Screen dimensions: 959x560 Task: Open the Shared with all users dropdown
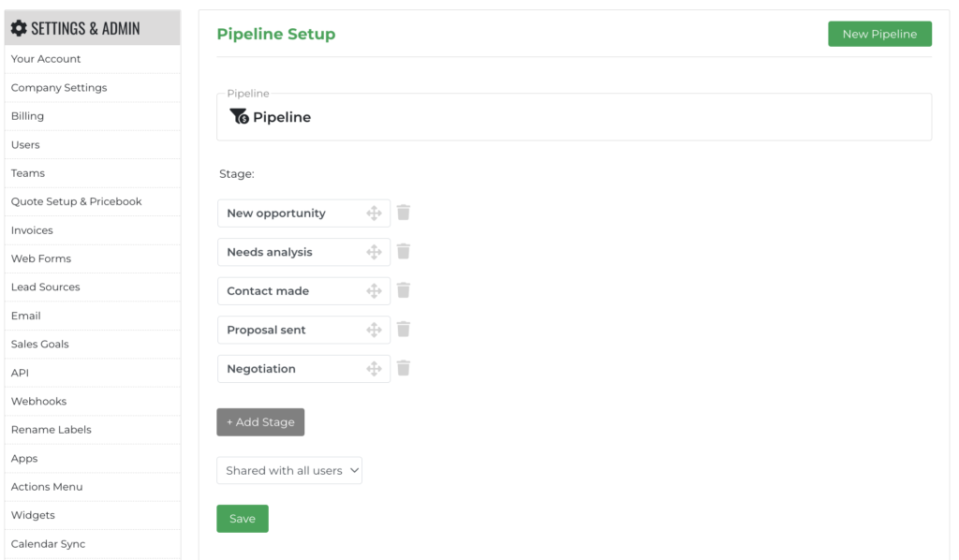288,470
